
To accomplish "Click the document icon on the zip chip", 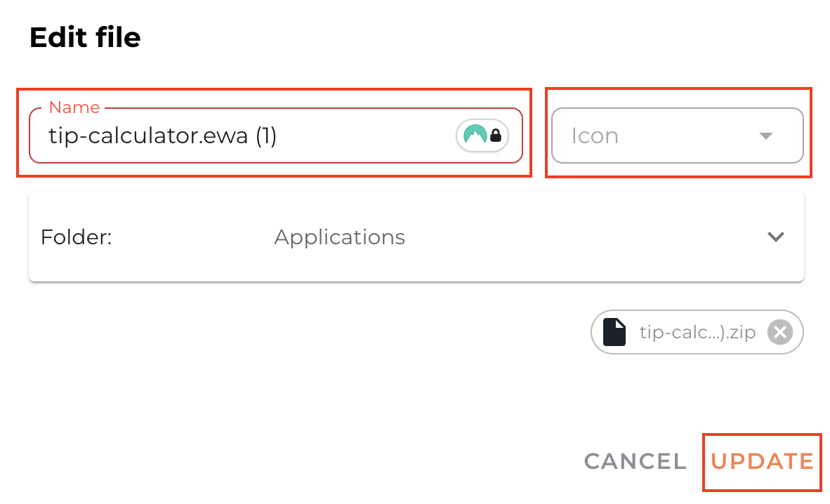I will click(x=614, y=332).
